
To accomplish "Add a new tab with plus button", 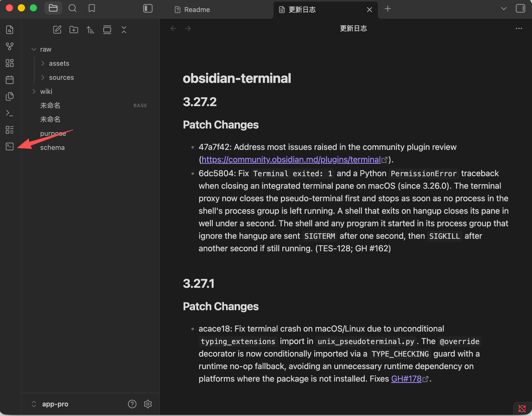I will (x=388, y=9).
